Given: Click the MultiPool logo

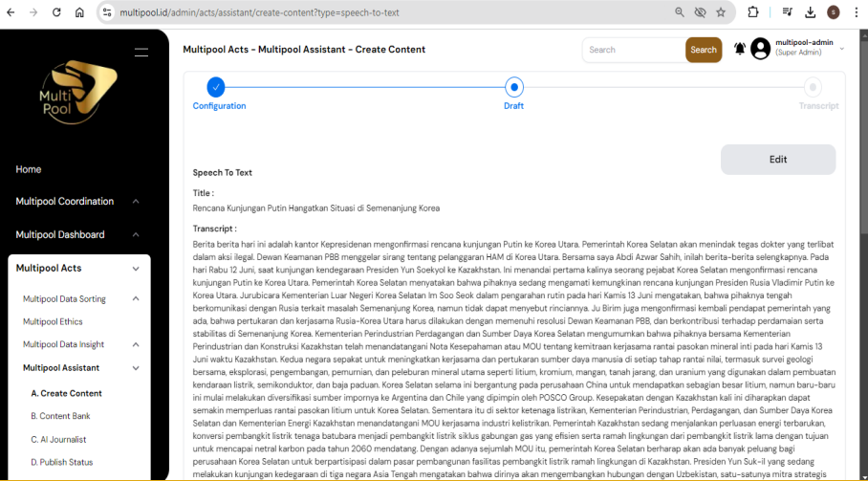Looking at the screenshot, I should point(78,93).
